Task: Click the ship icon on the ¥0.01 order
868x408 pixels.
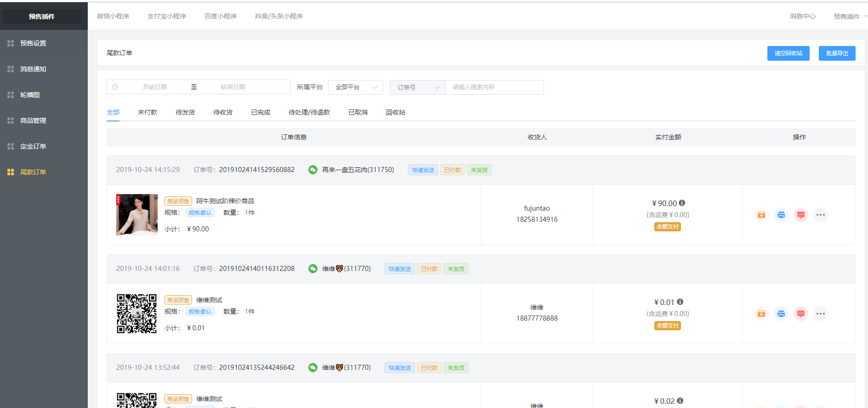Action: (761, 314)
